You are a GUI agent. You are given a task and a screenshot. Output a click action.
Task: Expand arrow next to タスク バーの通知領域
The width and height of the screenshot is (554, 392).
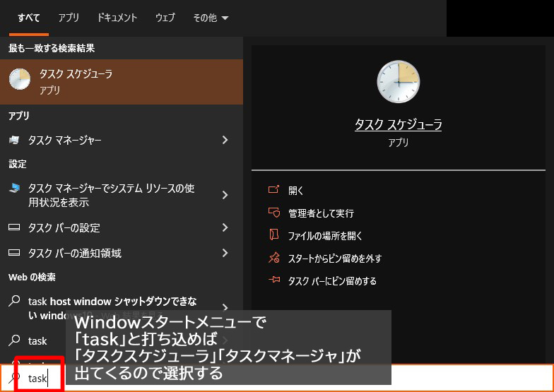(225, 253)
